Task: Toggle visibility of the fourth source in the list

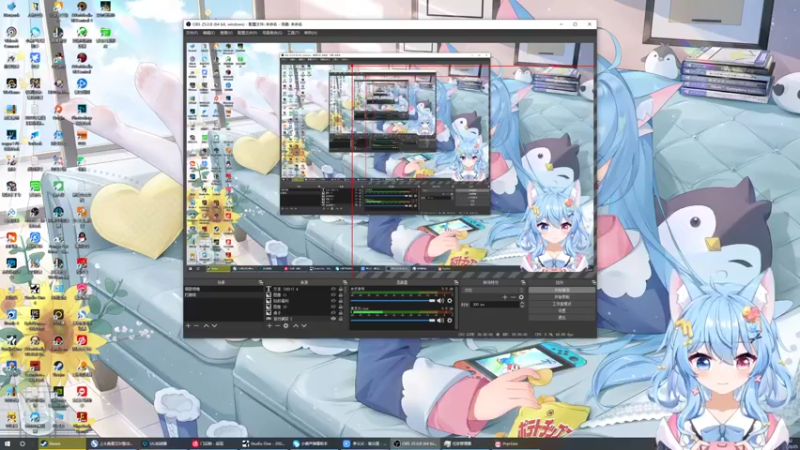Action: [x=333, y=307]
